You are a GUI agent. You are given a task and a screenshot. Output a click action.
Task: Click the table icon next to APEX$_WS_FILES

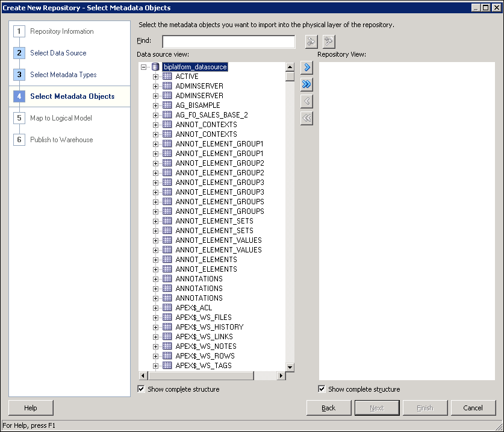coord(167,317)
